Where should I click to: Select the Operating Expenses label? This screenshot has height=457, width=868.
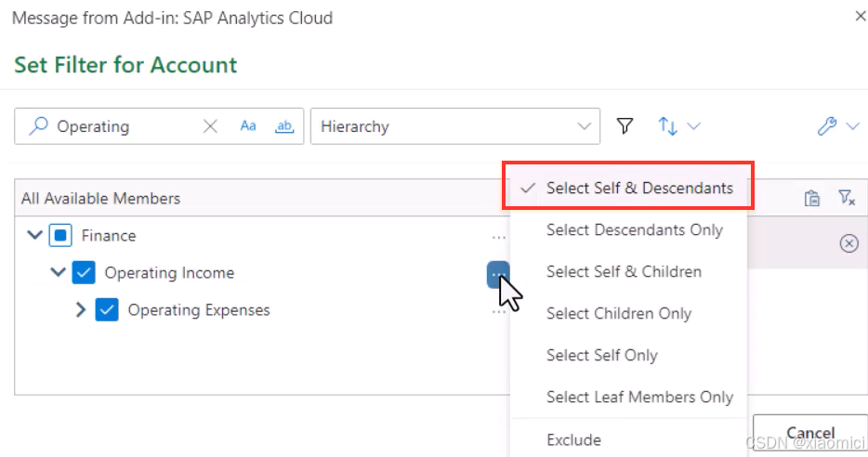tap(199, 310)
